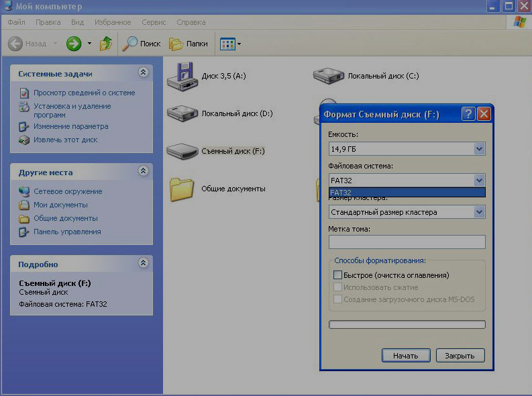Screen dimensions: 532x396
Task: Click the green Forward arrow icon
Action: pyautogui.click(x=74, y=44)
